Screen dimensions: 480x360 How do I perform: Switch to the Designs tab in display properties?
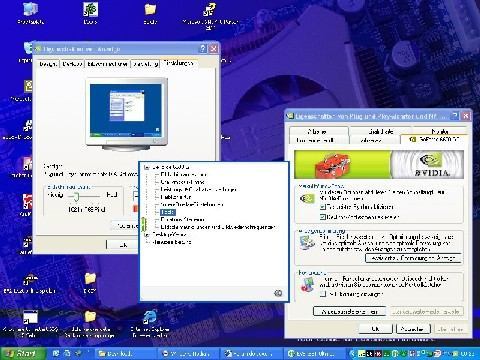(48, 64)
